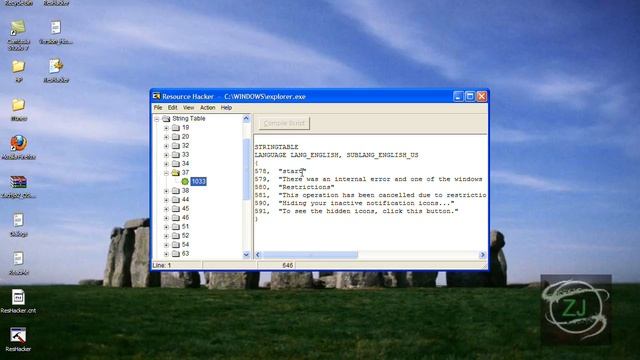Click the folder icon beside 63
640x360 pixels.
point(176,254)
